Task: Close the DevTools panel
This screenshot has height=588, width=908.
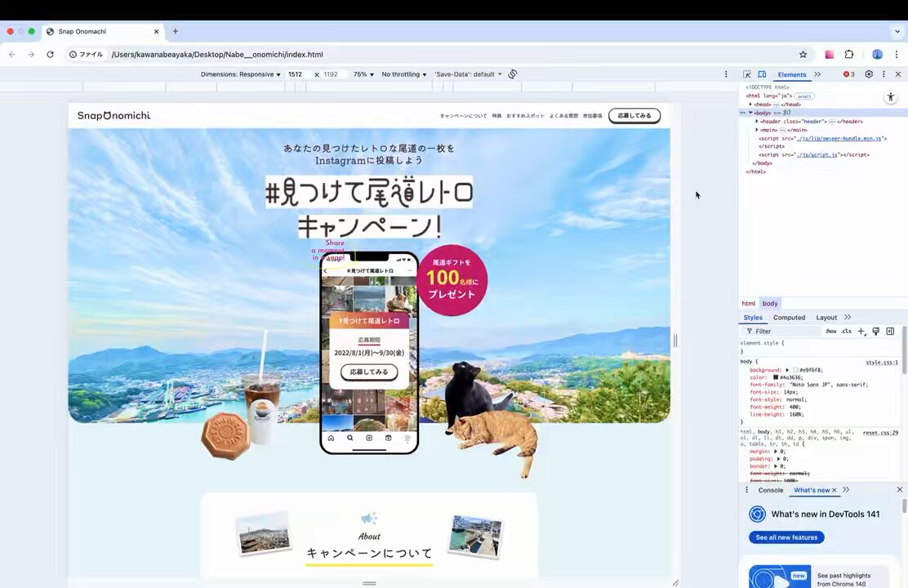Action: pos(898,74)
